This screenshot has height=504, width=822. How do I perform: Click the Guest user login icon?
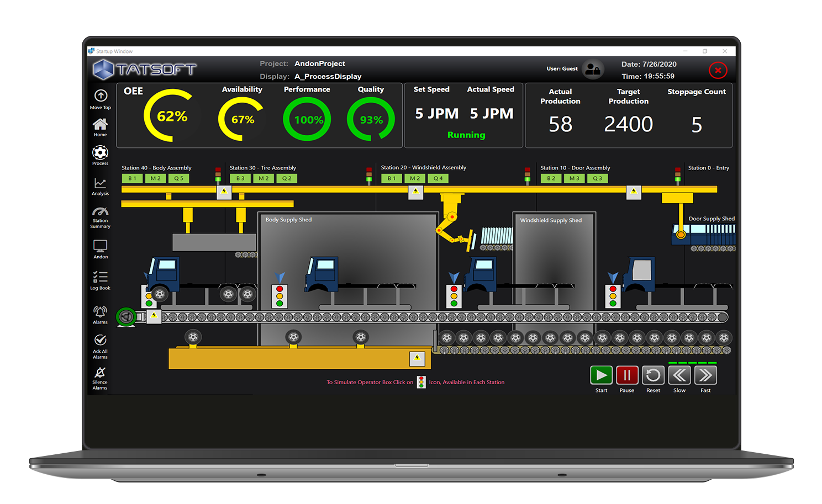pos(593,69)
